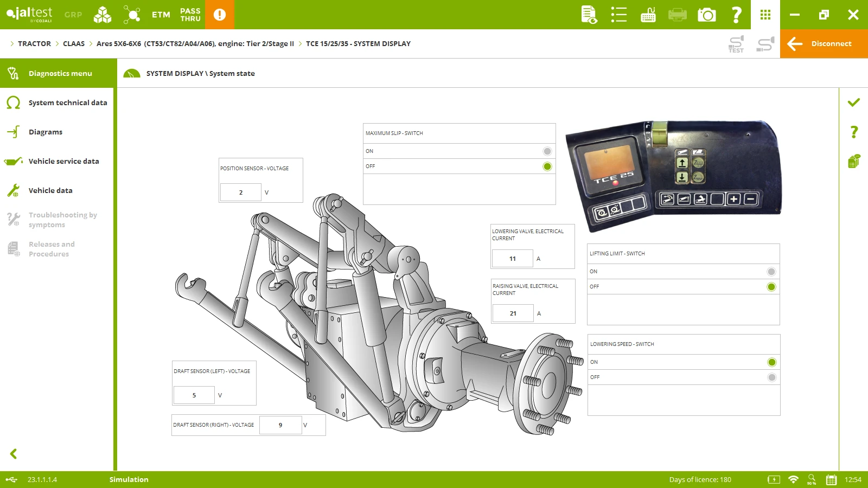Click the system gauge icon beside SYSTEM DISPLAY
Viewport: 868px width, 488px height.
pos(132,73)
